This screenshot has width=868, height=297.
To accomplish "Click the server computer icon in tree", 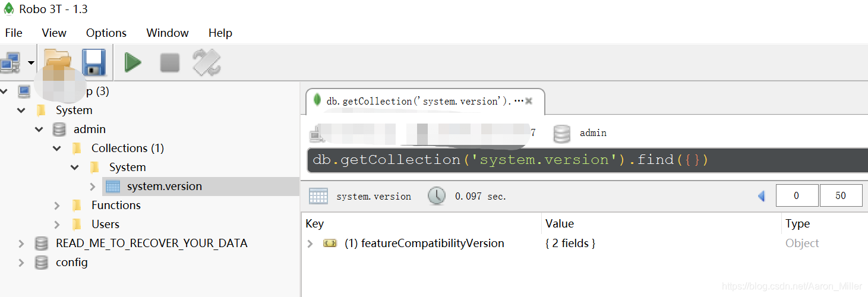I will (24, 91).
